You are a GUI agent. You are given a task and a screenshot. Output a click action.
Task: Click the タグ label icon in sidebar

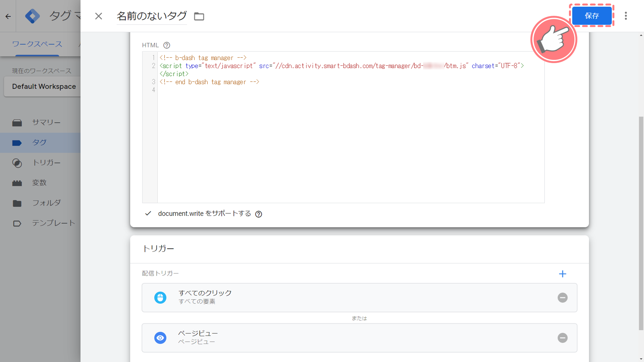(17, 143)
